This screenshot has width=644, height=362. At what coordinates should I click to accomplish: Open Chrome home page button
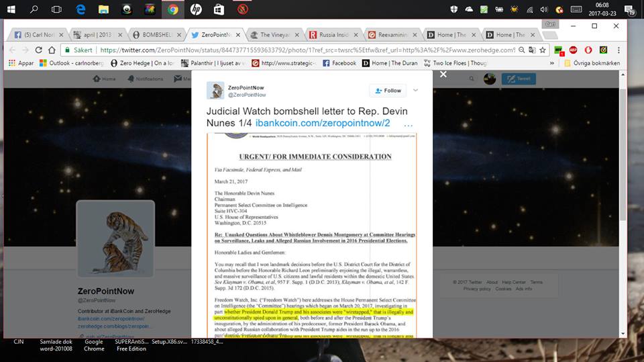[51, 50]
